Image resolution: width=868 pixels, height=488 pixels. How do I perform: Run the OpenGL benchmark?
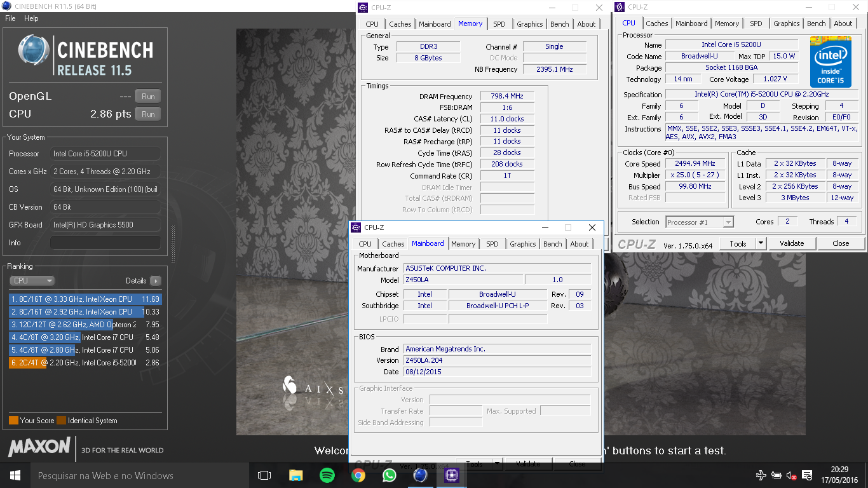pos(148,97)
